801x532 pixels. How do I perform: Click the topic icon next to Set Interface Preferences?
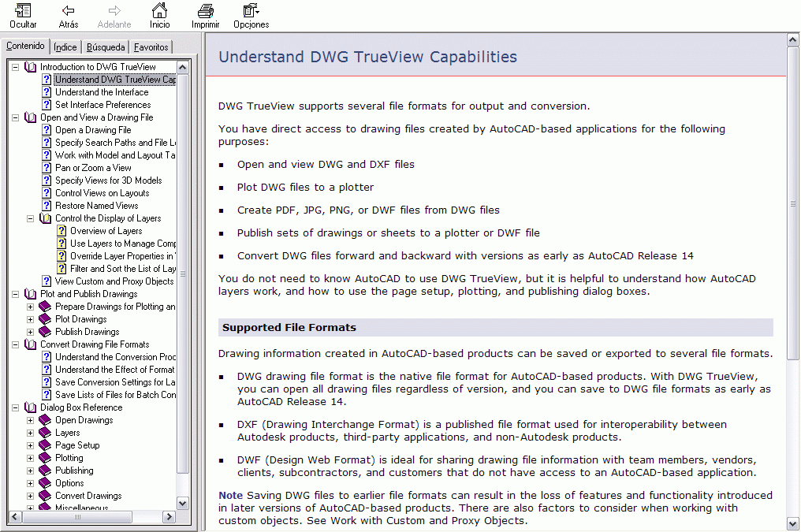(x=47, y=105)
